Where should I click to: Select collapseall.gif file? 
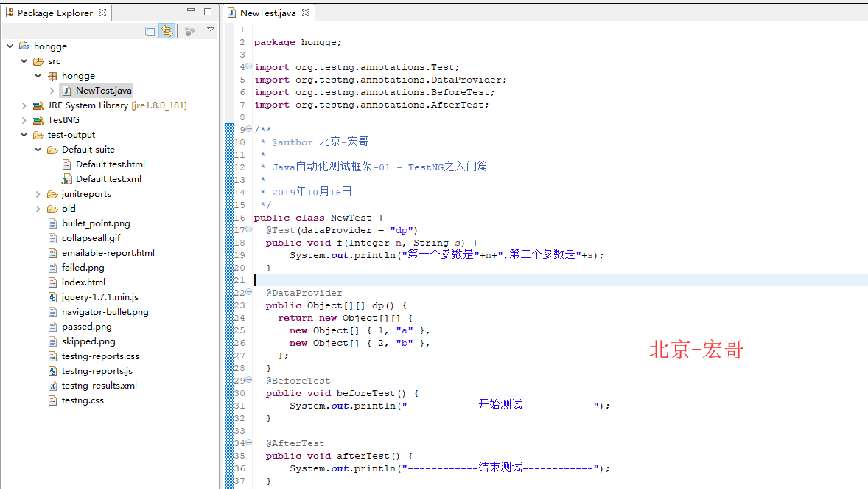point(91,237)
